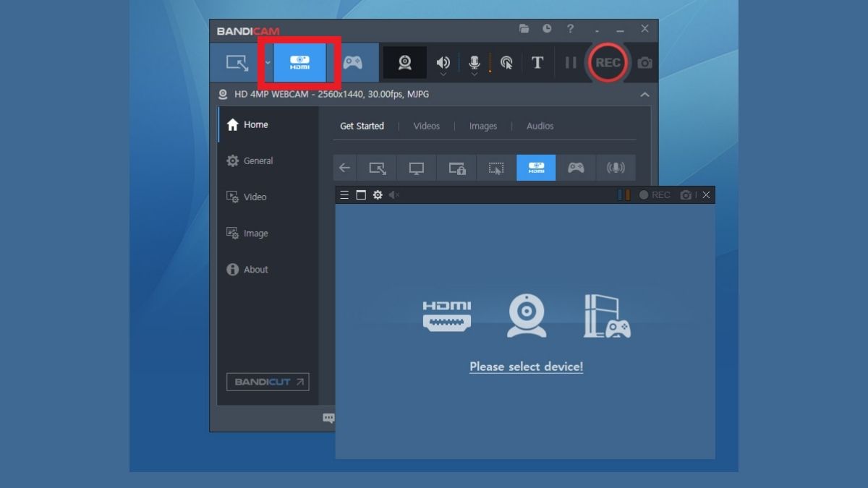Select fullscreen monitor recording mode

pos(417,168)
